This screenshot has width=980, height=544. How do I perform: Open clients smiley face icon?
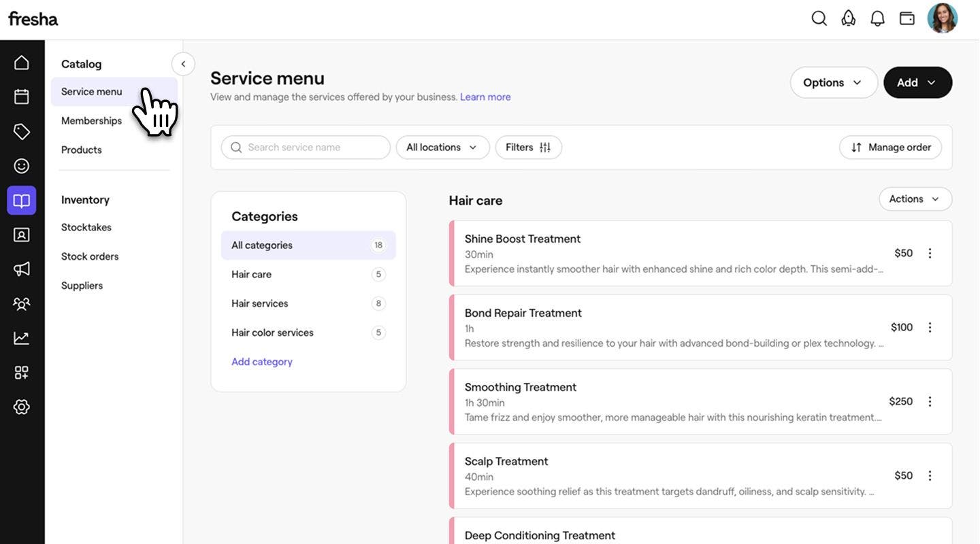click(22, 166)
